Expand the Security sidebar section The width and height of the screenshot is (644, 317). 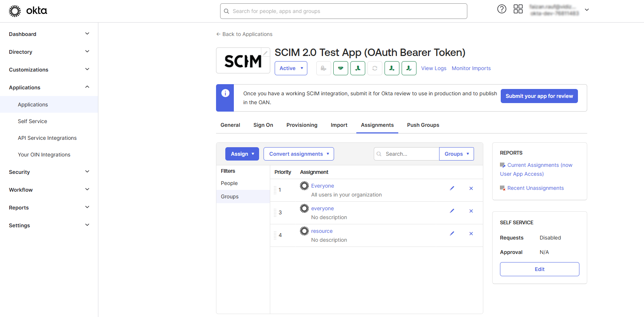[x=49, y=172]
